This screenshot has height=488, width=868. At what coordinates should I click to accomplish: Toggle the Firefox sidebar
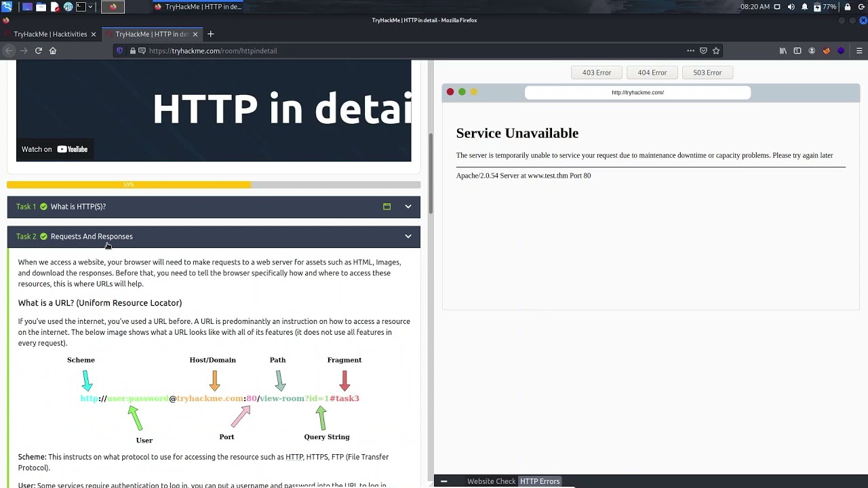pyautogui.click(x=797, y=51)
